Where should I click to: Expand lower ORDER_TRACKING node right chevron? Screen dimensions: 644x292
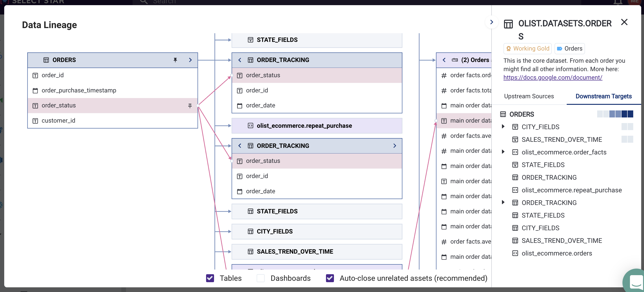pyautogui.click(x=395, y=146)
